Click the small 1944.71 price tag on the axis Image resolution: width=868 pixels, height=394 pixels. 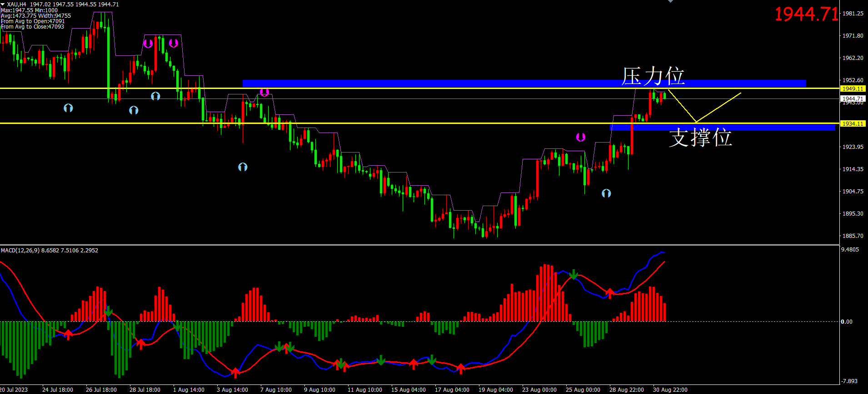pyautogui.click(x=852, y=98)
